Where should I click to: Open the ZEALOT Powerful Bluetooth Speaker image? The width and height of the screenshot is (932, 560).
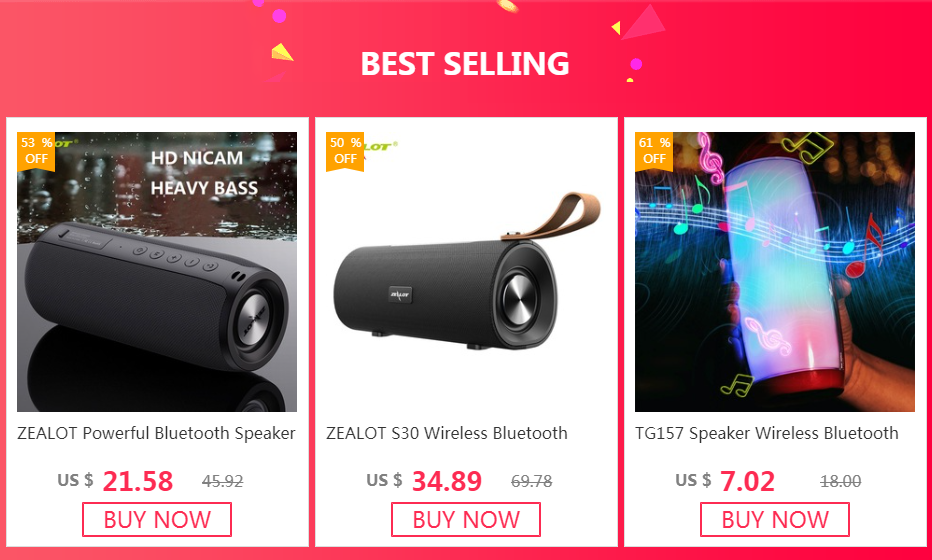pos(157,272)
